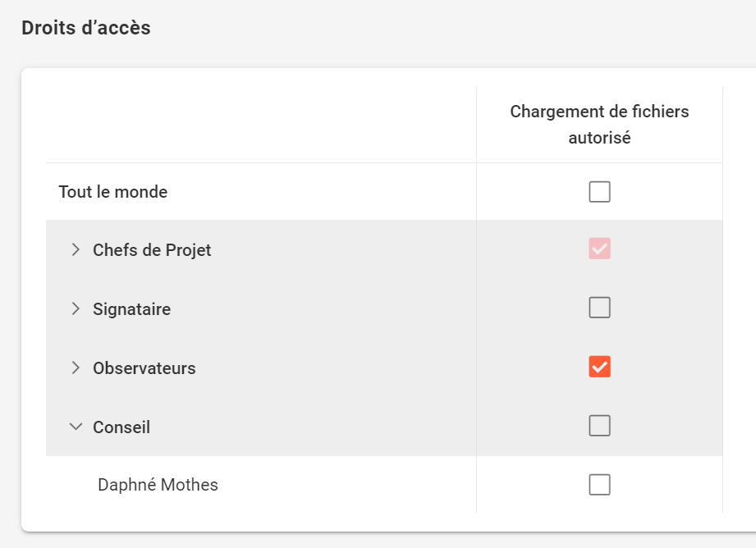Select the Daphné Mothes member name
Image resolution: width=756 pixels, height=548 pixels.
point(158,485)
